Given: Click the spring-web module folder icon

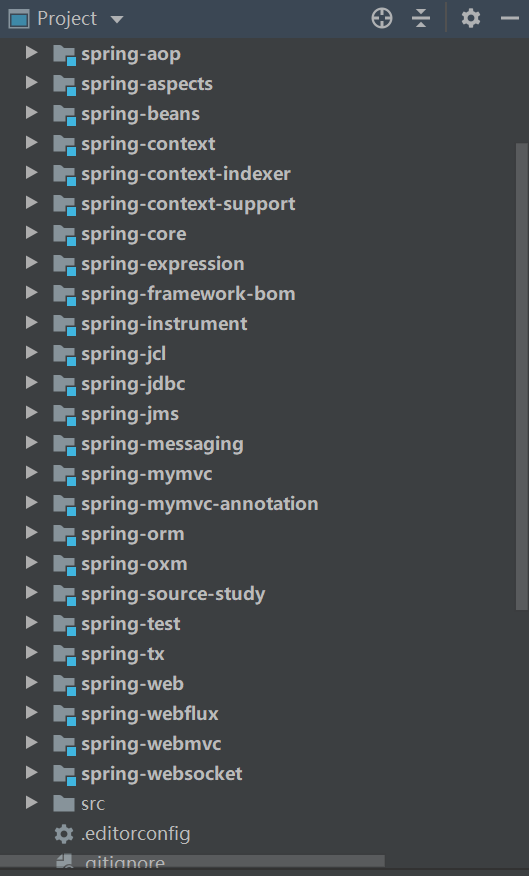Looking at the screenshot, I should pyautogui.click(x=64, y=684).
